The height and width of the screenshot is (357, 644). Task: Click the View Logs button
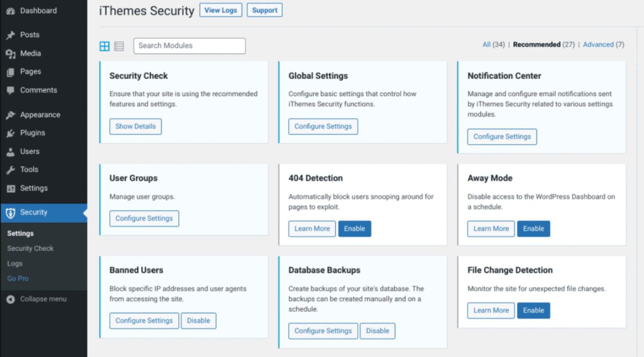[x=221, y=10]
